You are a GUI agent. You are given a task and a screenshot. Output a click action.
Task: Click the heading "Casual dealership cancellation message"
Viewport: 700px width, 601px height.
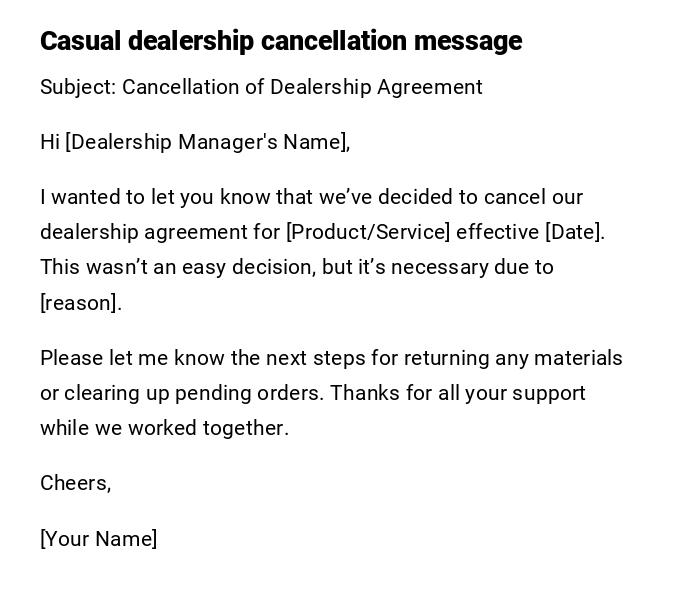tap(281, 41)
